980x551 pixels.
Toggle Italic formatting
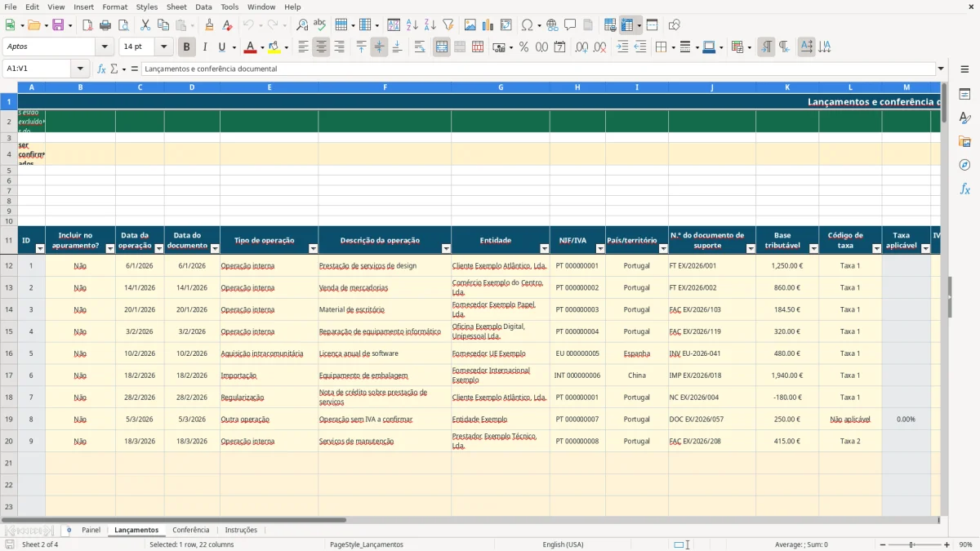point(205,47)
